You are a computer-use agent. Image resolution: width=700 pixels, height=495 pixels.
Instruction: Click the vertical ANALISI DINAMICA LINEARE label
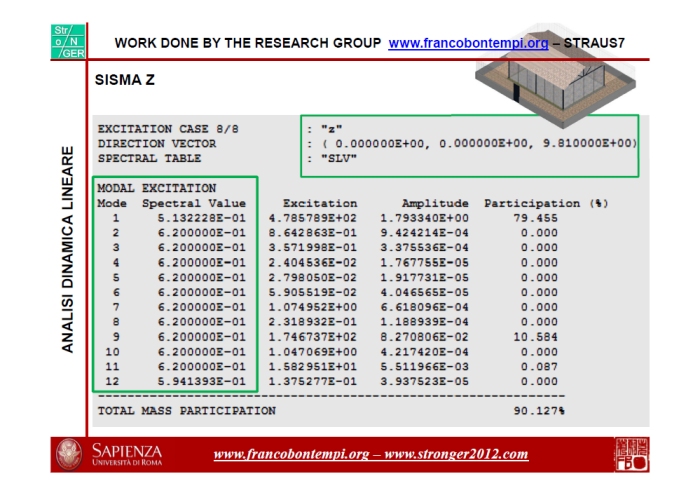[x=69, y=250]
